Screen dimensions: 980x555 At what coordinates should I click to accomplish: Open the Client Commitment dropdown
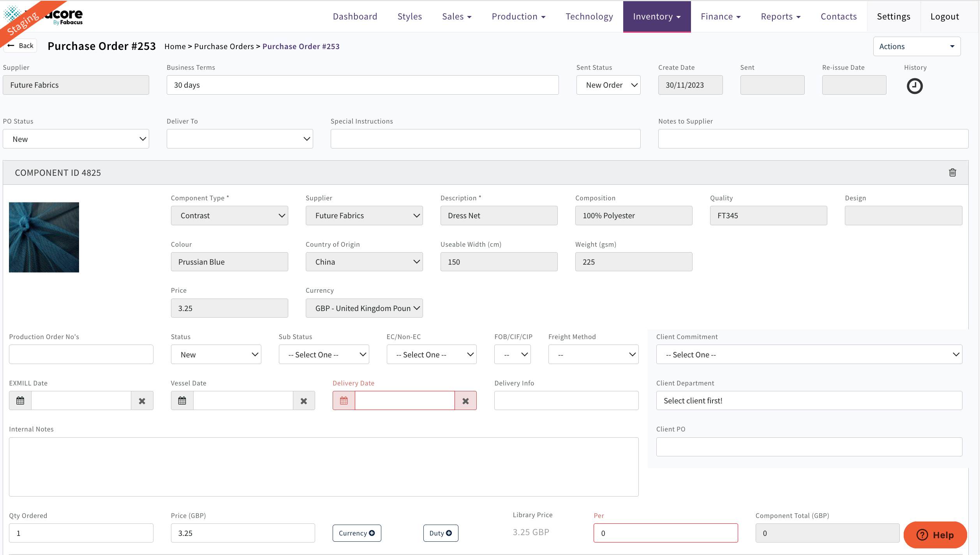point(809,354)
